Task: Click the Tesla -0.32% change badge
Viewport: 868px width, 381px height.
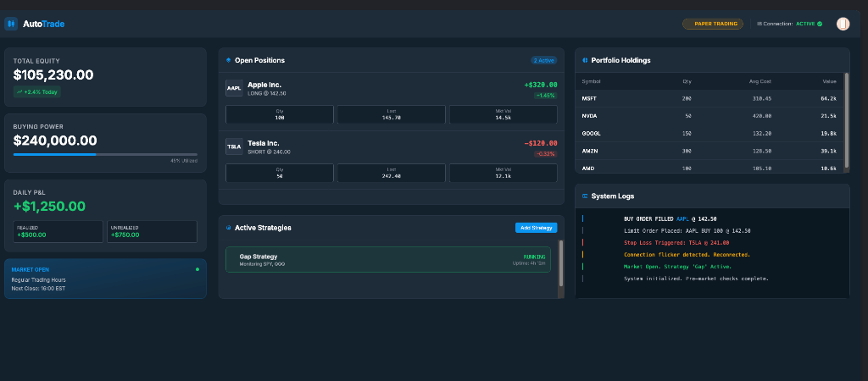Action: (545, 154)
